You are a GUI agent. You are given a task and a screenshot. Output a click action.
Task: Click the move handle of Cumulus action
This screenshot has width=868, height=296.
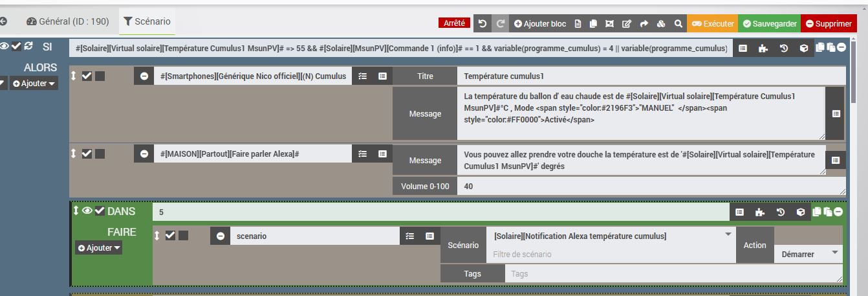point(74,76)
